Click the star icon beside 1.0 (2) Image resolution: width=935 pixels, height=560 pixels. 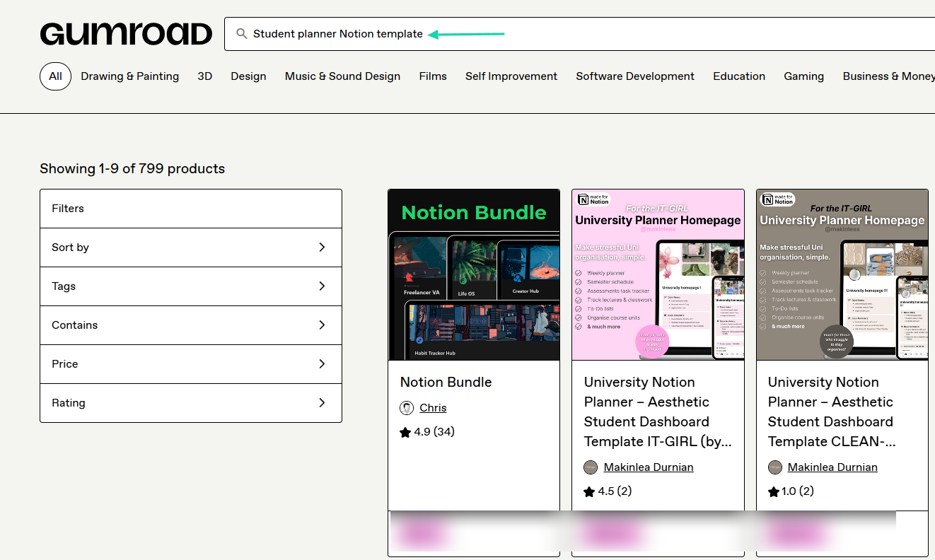pos(773,491)
